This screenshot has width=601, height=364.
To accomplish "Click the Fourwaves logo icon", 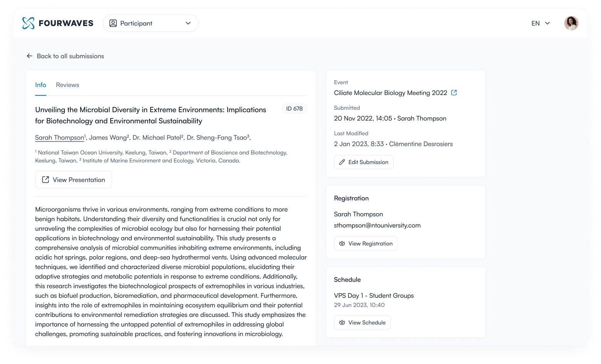I will pos(28,23).
